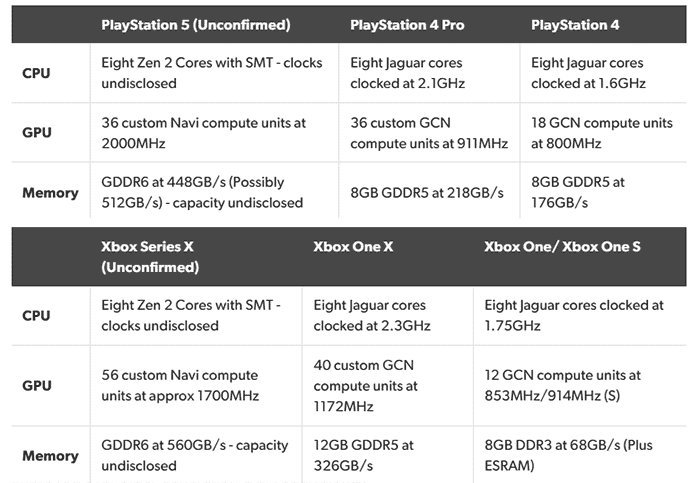The width and height of the screenshot is (700, 483).
Task: Select the Xbox One/ Xbox One S header
Action: [562, 246]
